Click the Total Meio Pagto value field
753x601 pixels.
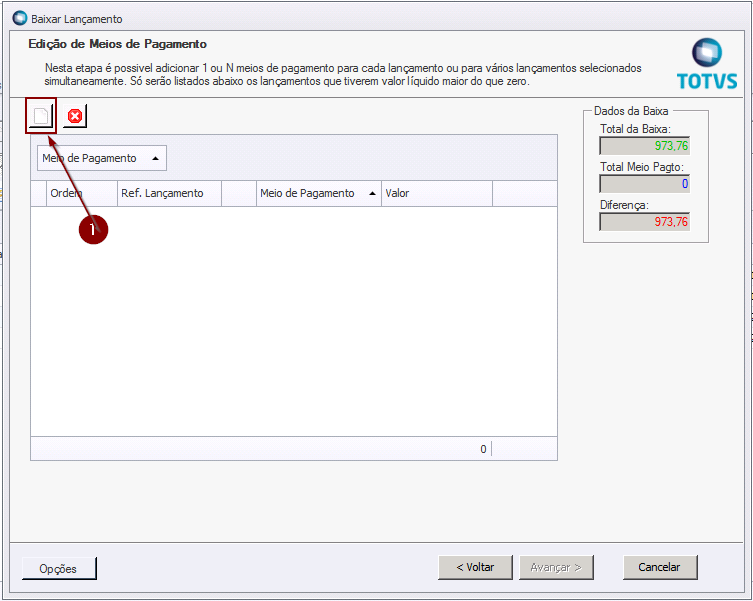[644, 184]
